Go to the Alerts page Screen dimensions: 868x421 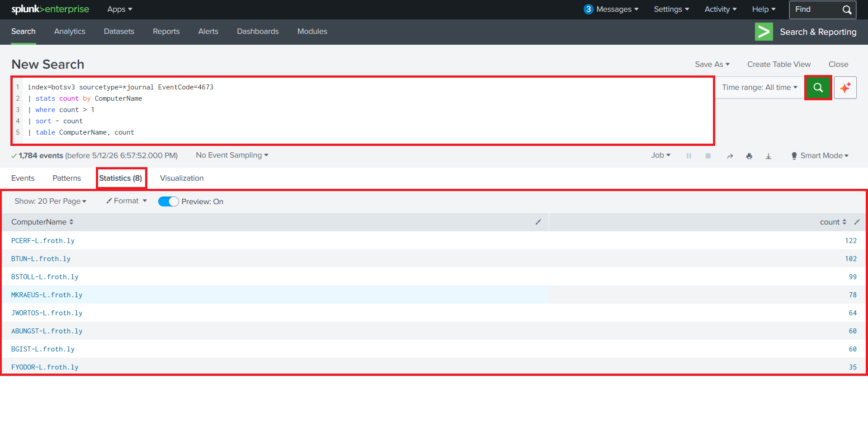pos(208,31)
